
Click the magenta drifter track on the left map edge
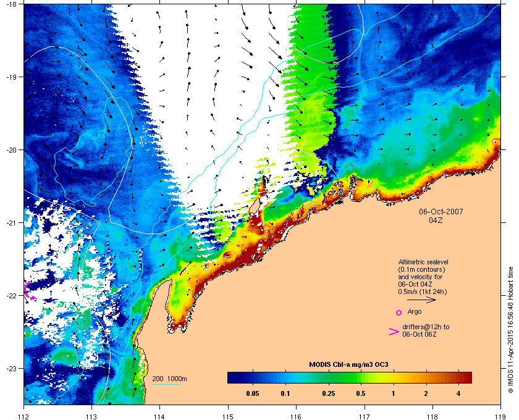pyautogui.click(x=28, y=292)
